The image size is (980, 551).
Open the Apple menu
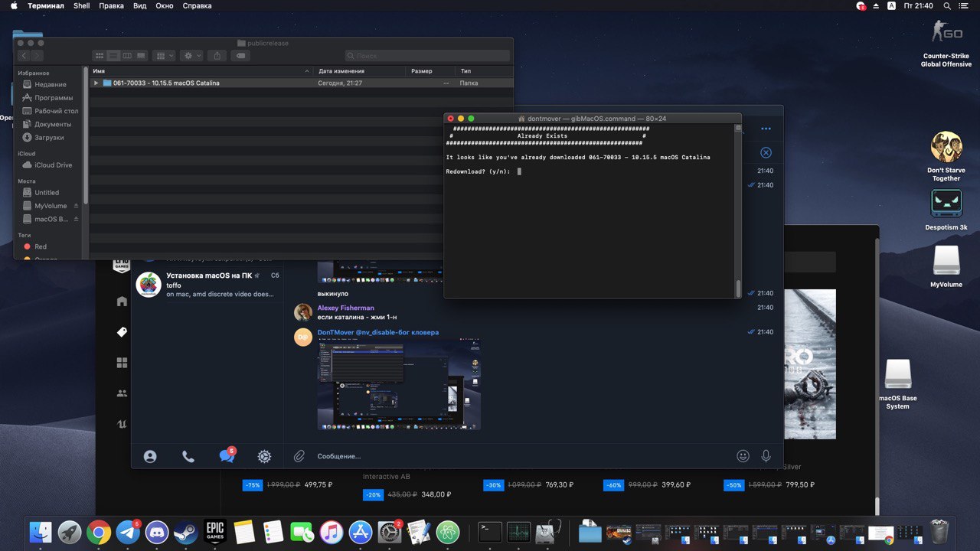click(13, 5)
